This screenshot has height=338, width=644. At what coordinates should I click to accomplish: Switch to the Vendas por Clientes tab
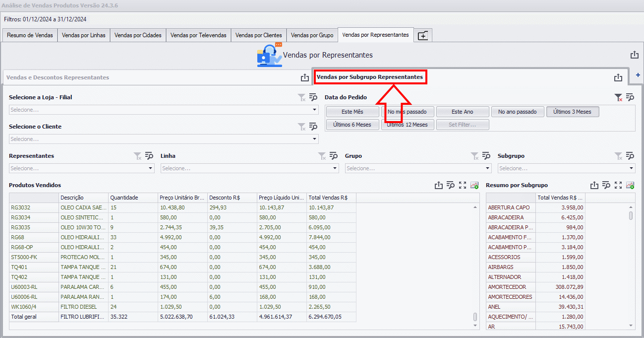[x=259, y=35]
